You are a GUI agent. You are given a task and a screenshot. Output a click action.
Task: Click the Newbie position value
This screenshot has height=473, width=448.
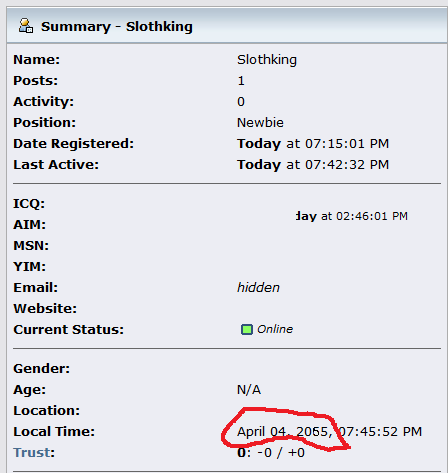(260, 123)
